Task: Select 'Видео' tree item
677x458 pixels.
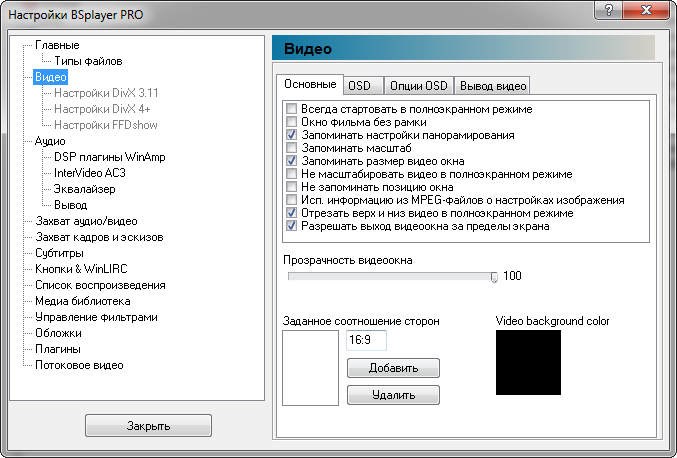Action: tap(51, 77)
